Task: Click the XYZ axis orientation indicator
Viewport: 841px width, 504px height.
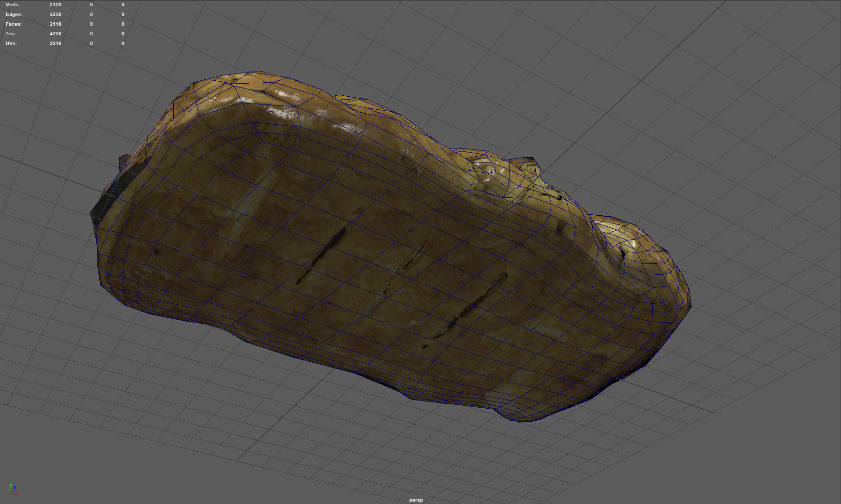Action: point(13,490)
